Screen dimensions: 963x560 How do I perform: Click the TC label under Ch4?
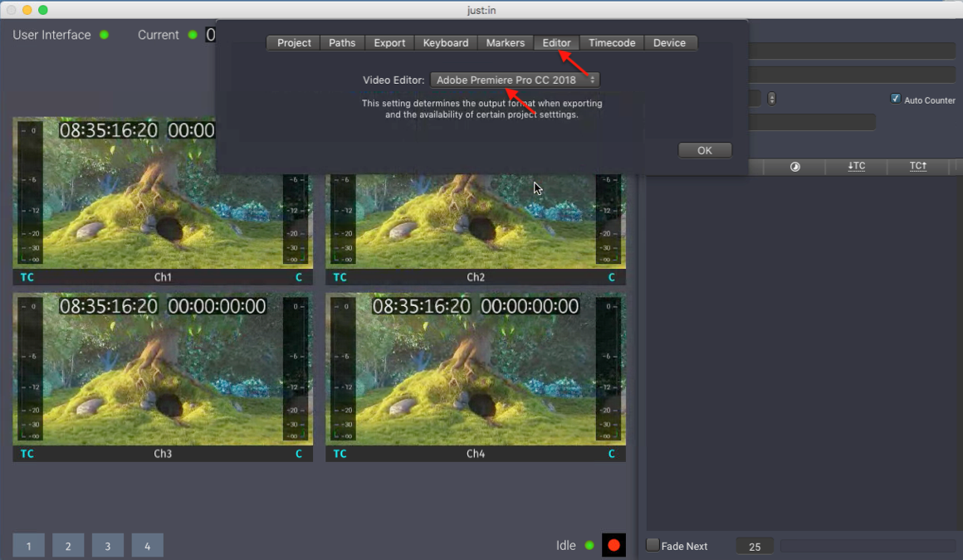(x=340, y=454)
